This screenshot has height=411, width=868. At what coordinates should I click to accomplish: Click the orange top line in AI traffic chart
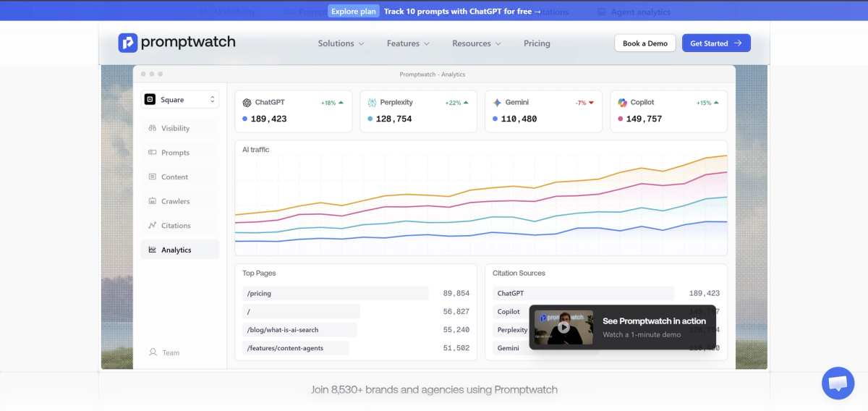click(x=481, y=189)
